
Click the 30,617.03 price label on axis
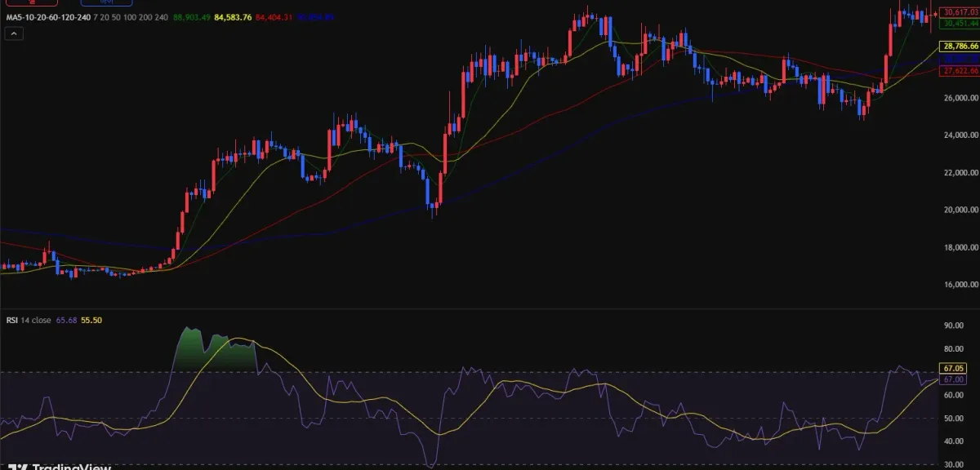[x=959, y=13]
